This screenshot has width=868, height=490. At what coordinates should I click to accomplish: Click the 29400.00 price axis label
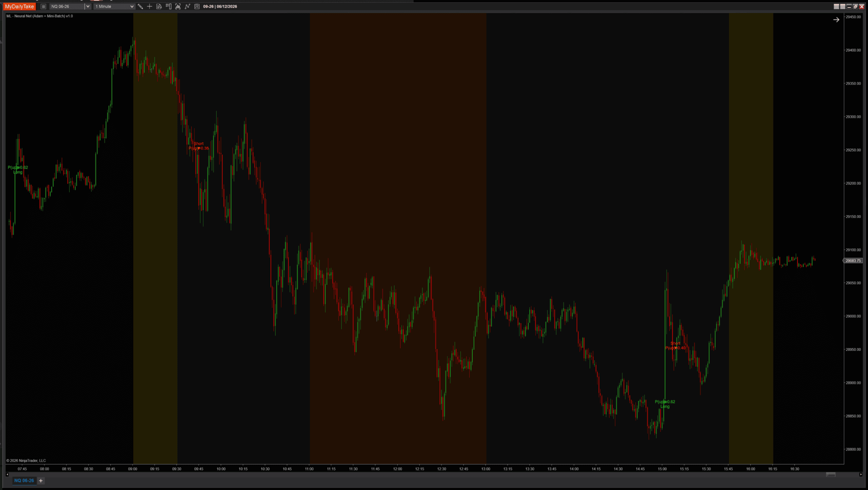pos(853,50)
